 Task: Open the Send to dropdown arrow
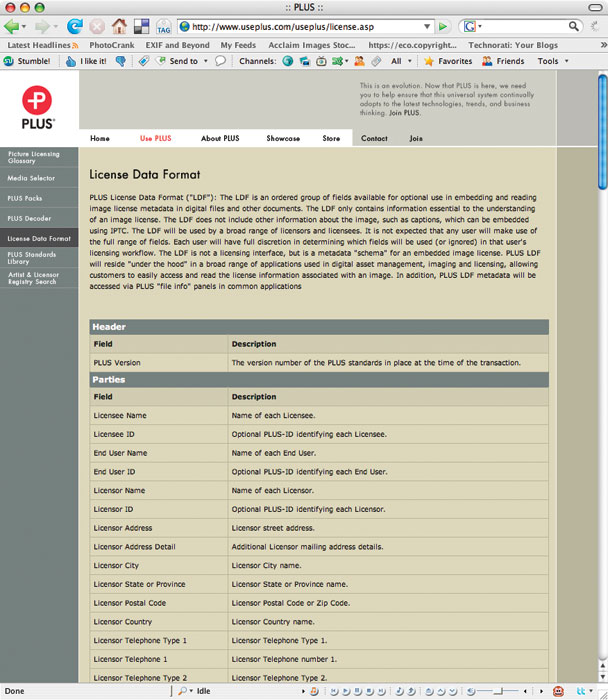pyautogui.click(x=206, y=61)
